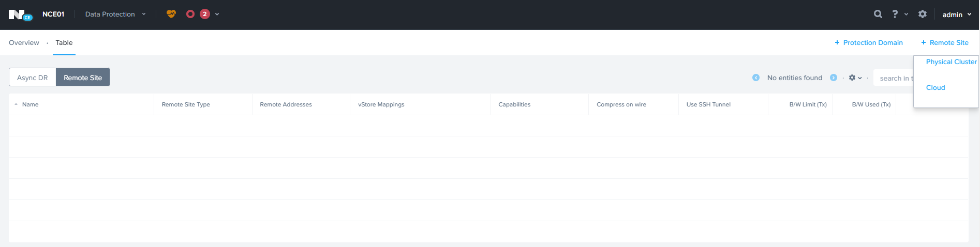Click the help question mark icon
This screenshot has width=980, height=247.
coord(895,14)
